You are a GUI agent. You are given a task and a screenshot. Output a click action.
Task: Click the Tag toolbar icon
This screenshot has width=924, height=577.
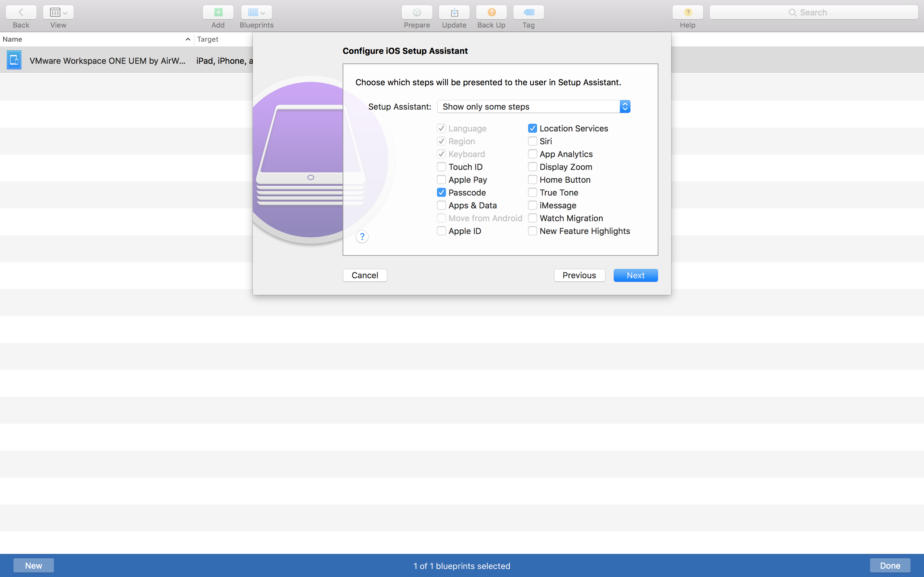click(528, 12)
